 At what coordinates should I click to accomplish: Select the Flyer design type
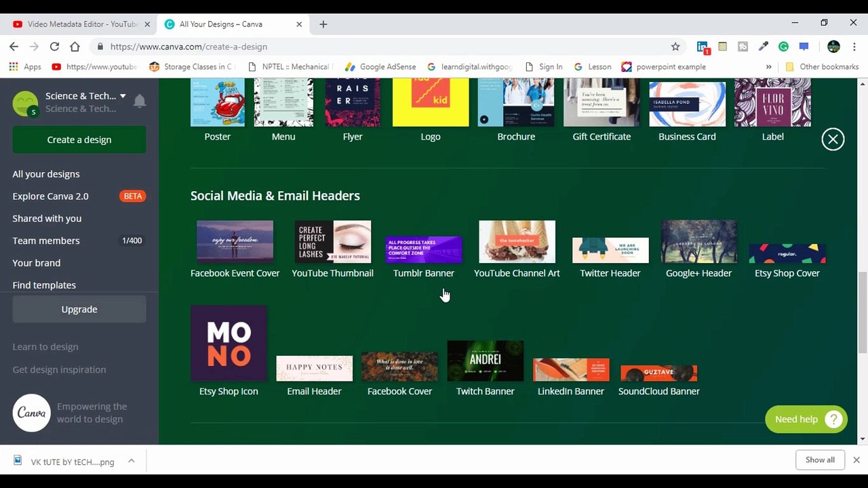(353, 110)
